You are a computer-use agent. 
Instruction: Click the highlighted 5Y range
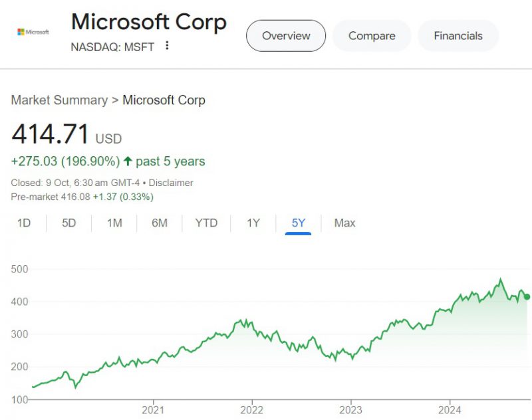coord(297,223)
